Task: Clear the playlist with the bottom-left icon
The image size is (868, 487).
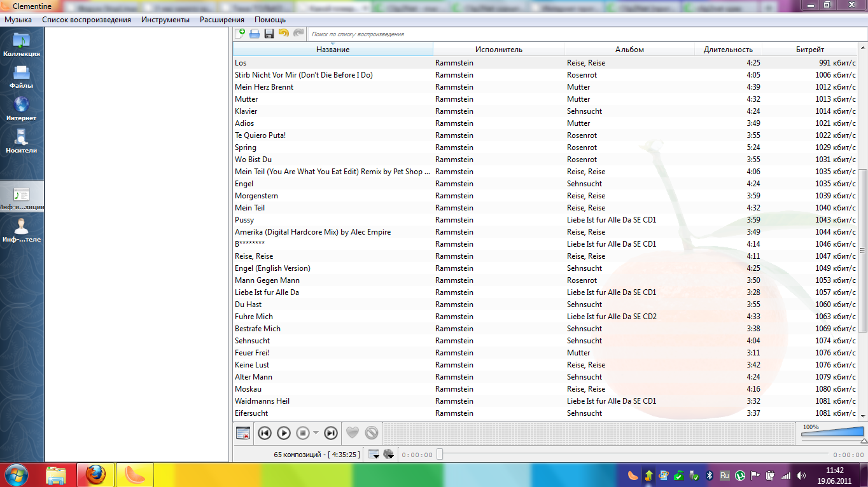Action: point(242,432)
